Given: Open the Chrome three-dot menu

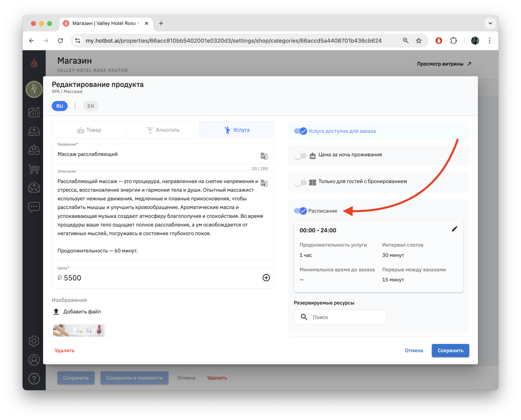Looking at the screenshot, I should pos(489,41).
